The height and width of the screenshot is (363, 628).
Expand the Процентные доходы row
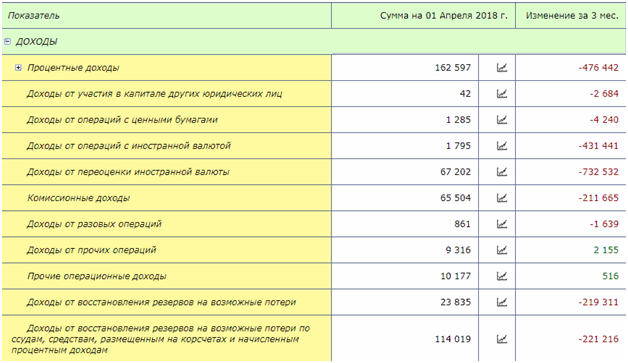18,67
